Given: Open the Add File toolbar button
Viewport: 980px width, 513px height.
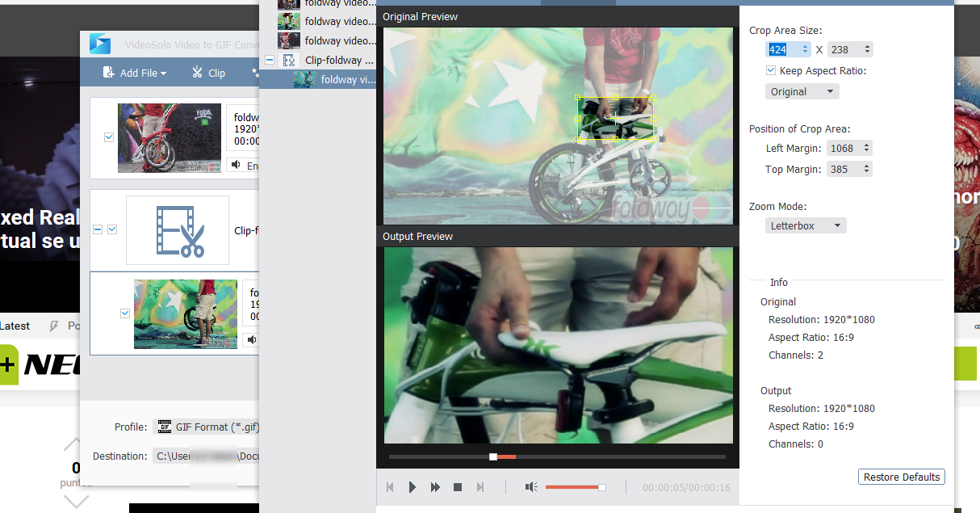Looking at the screenshot, I should [x=134, y=73].
